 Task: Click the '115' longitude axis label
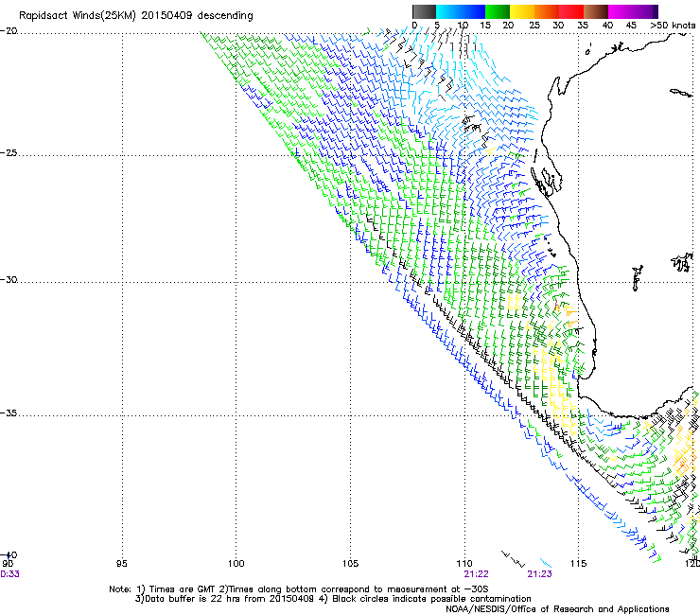click(x=579, y=564)
